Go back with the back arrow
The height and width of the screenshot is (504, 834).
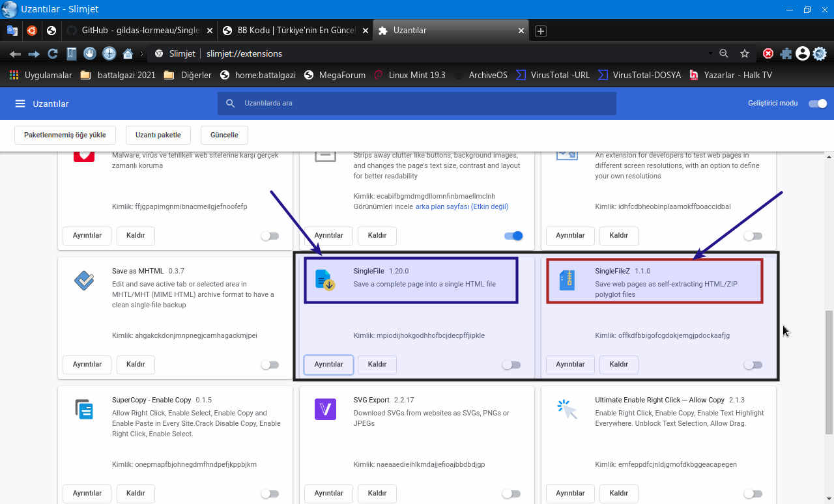pyautogui.click(x=15, y=53)
